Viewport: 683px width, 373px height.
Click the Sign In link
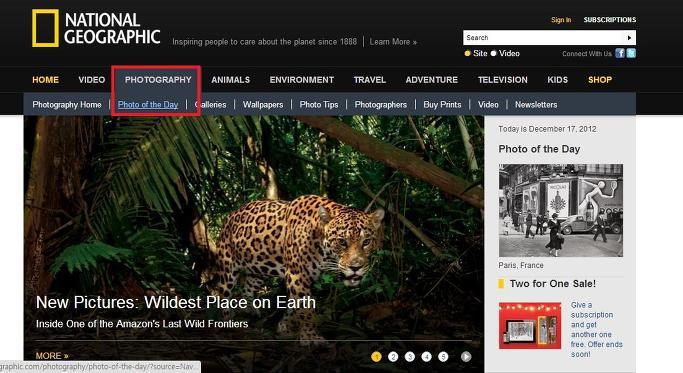click(561, 20)
